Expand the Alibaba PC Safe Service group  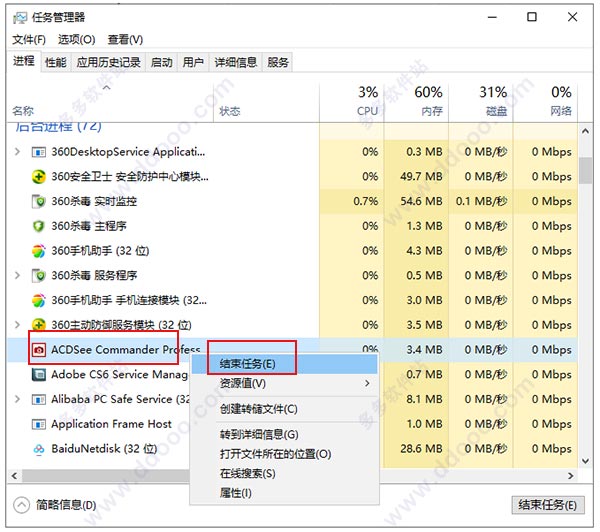(17, 399)
